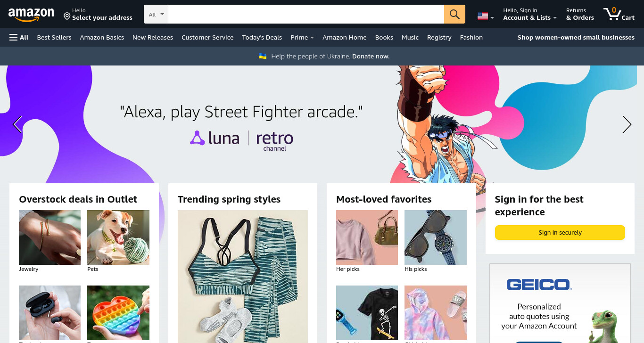Click Sign in securely button
The width and height of the screenshot is (644, 343).
pyautogui.click(x=560, y=232)
